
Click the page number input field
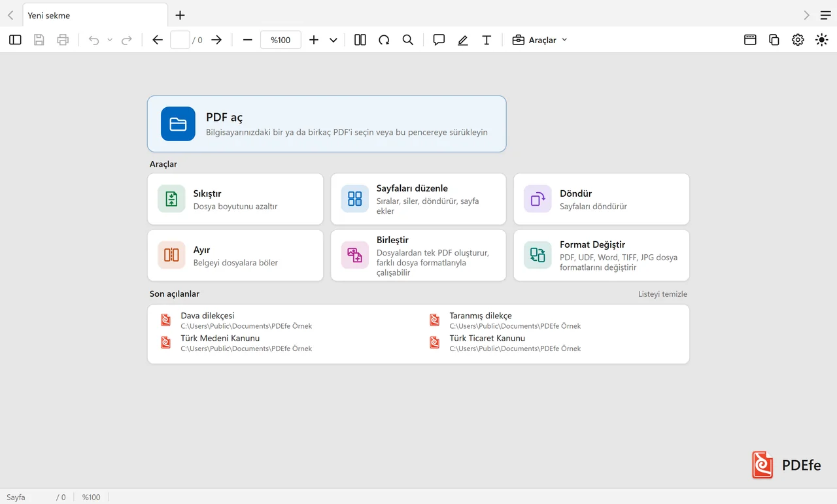tap(180, 40)
